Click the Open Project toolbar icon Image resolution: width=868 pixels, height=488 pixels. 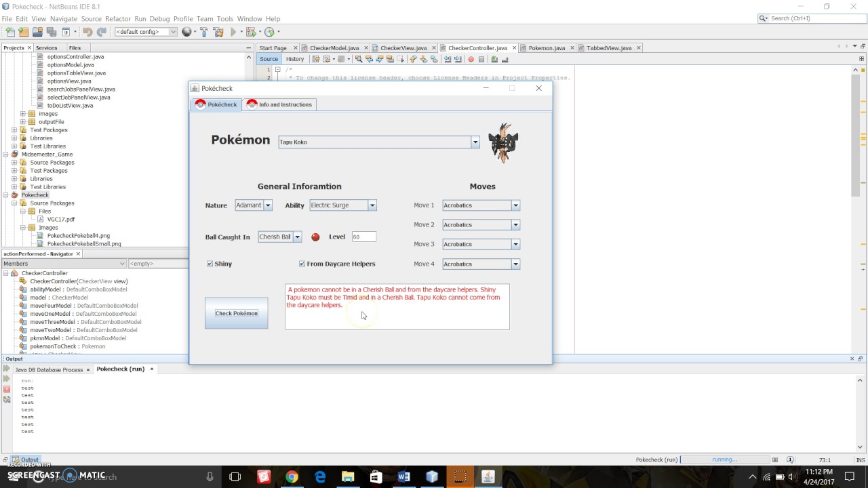coord(38,32)
